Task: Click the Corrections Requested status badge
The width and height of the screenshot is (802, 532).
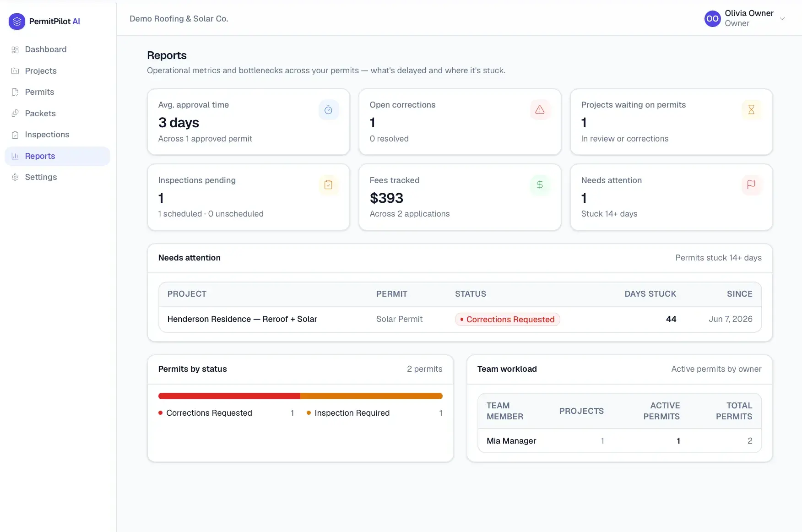Action: pos(507,320)
